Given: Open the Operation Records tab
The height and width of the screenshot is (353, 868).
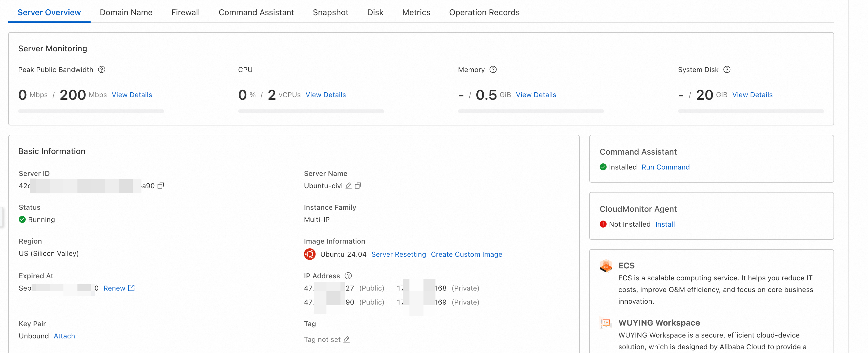Looking at the screenshot, I should (484, 13).
